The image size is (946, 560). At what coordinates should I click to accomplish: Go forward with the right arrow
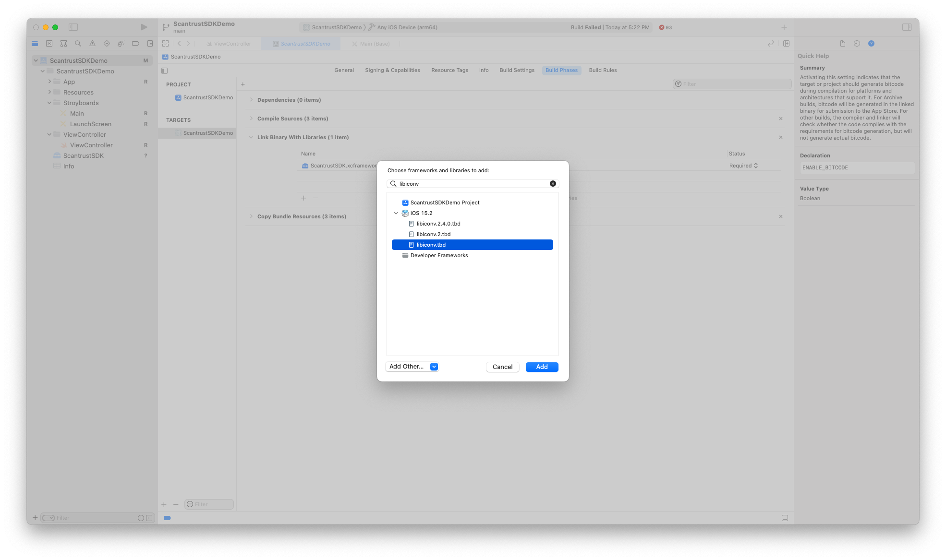coord(188,44)
